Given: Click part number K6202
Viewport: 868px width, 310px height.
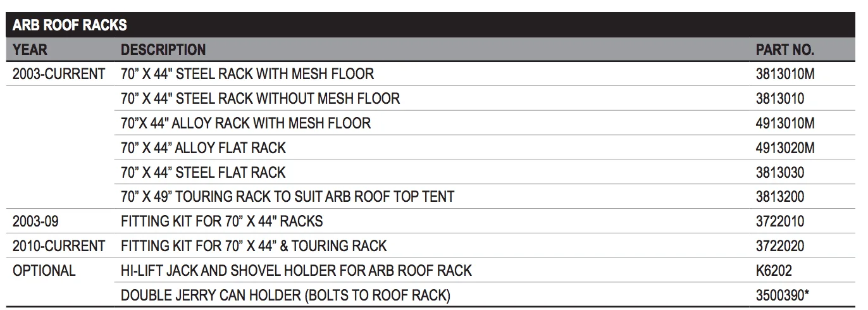Looking at the screenshot, I should pos(774,271).
